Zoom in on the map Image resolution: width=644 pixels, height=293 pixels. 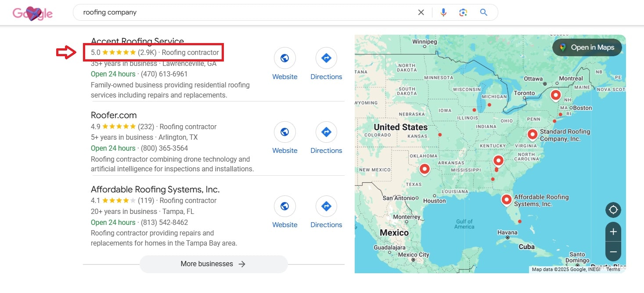tap(613, 232)
